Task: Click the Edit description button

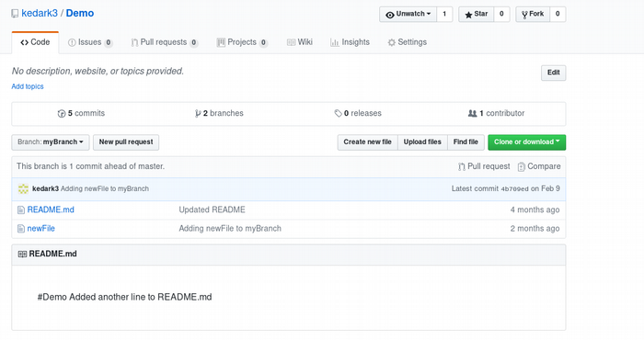Action: [553, 73]
